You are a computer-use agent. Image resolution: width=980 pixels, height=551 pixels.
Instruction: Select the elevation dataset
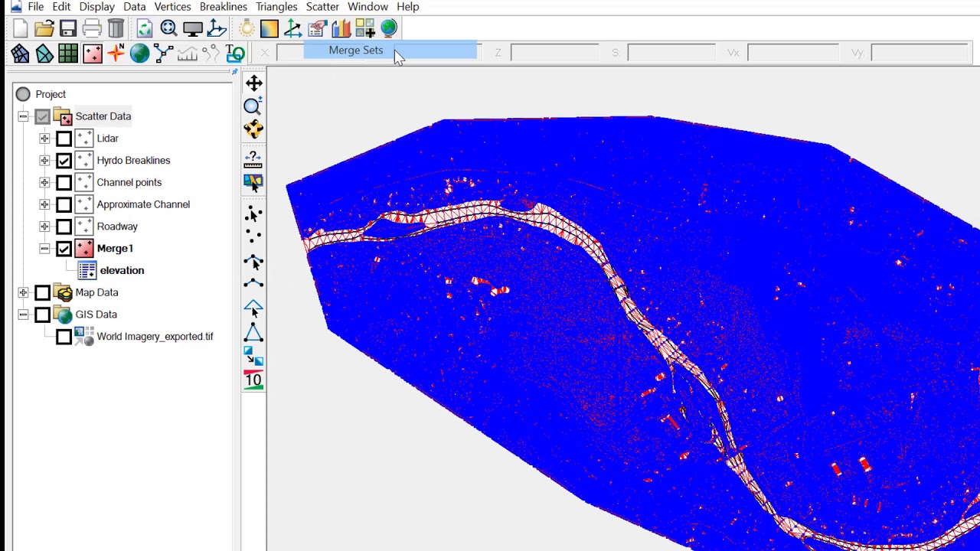[x=122, y=270]
